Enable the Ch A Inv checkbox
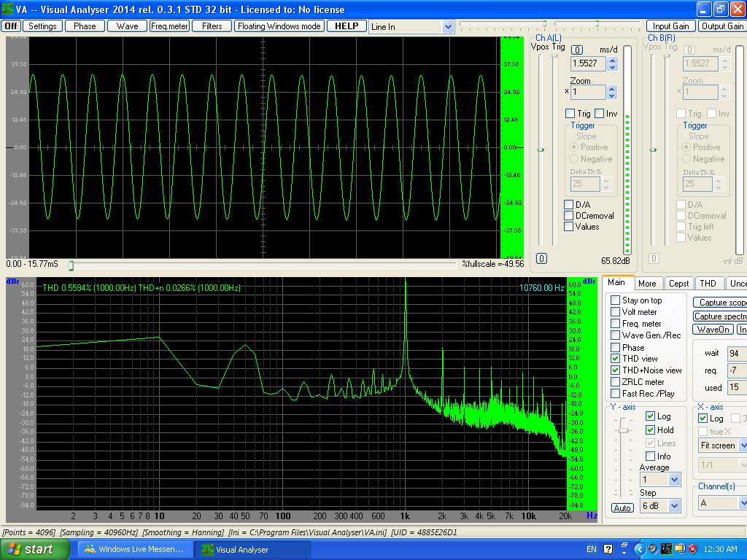Screen dimensions: 747x560 [x=600, y=113]
